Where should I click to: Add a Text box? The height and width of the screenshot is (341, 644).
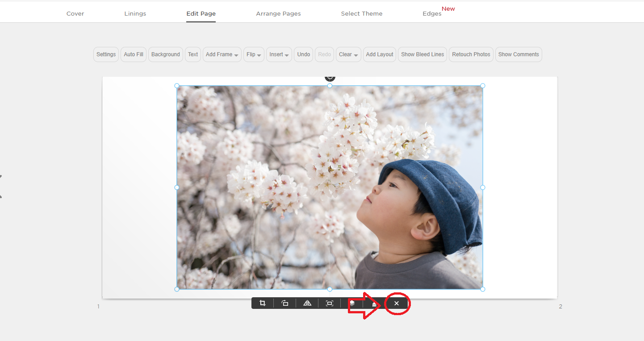point(193,54)
